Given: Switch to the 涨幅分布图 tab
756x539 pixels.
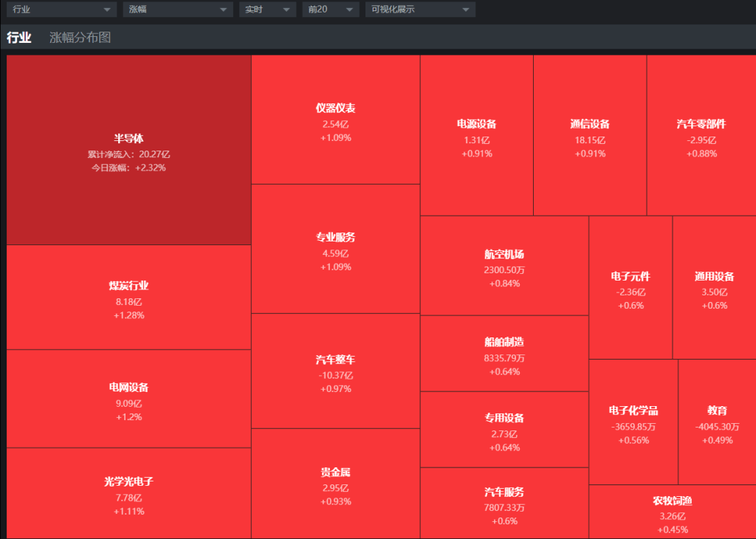Looking at the screenshot, I should click(80, 38).
